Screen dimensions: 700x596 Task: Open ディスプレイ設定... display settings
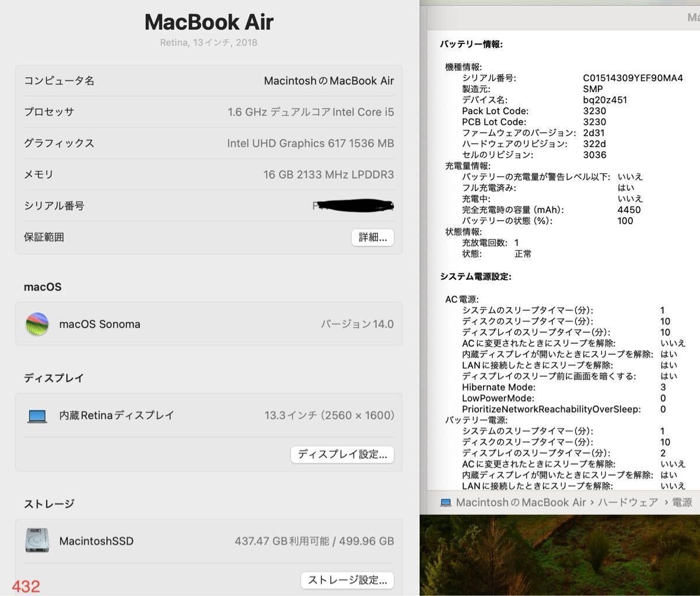tap(342, 455)
